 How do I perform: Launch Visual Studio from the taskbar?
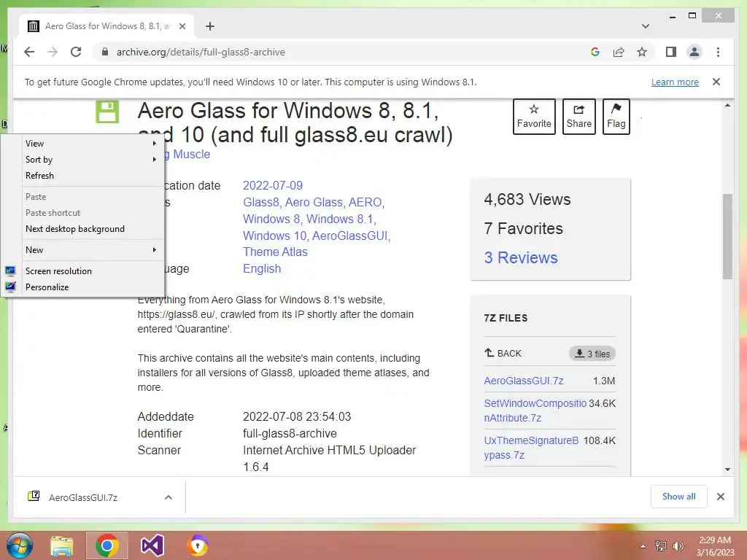(x=152, y=545)
